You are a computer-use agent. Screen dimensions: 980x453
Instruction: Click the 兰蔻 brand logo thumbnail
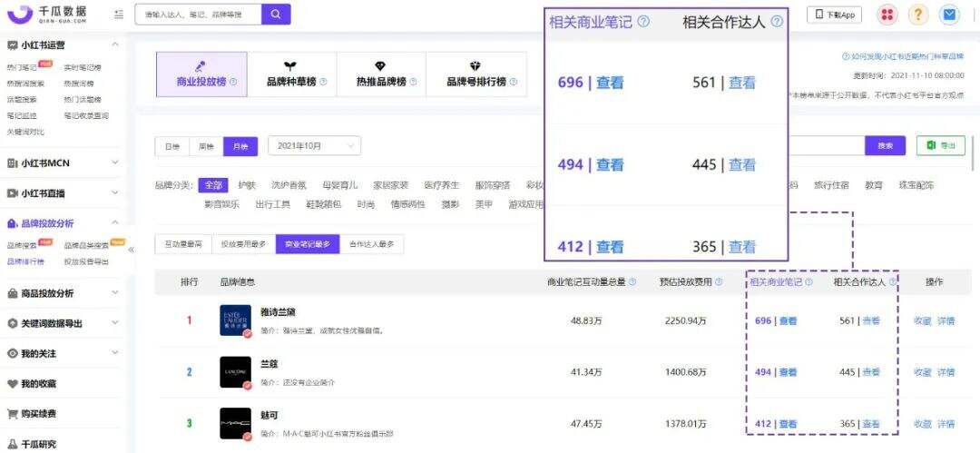[236, 371]
